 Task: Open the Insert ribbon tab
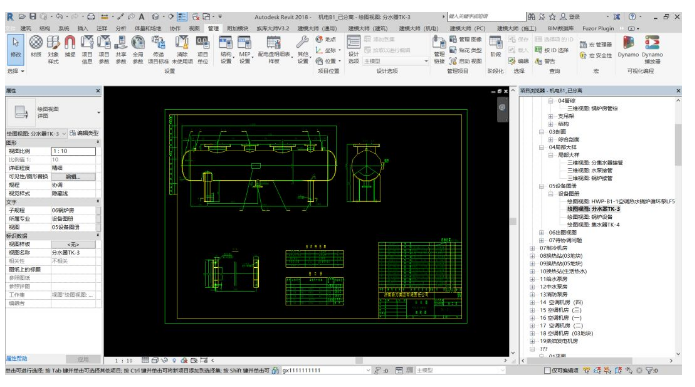click(x=83, y=28)
